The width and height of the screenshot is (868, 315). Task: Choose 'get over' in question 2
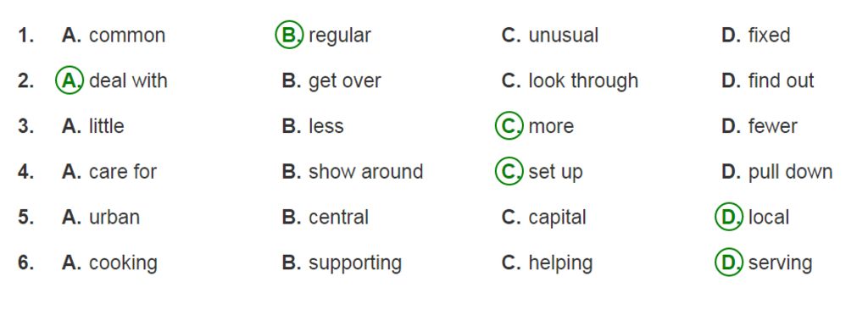(x=331, y=81)
